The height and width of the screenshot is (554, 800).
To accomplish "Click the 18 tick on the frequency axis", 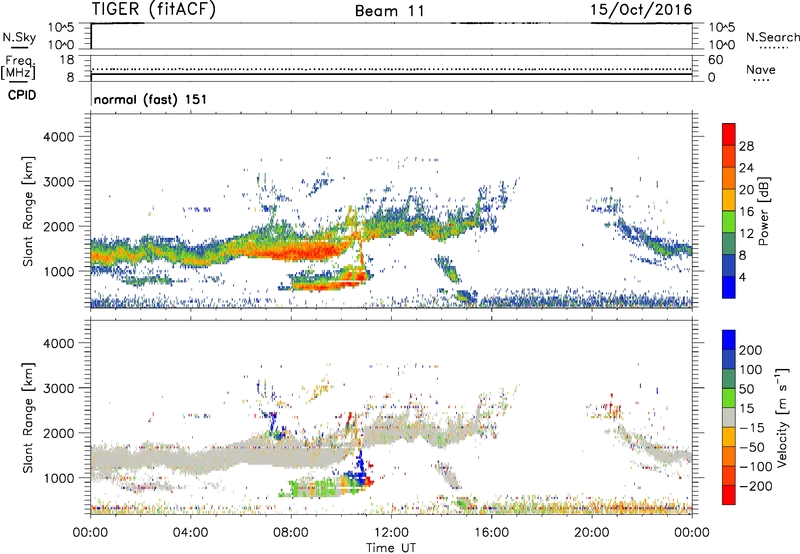I will [67, 60].
